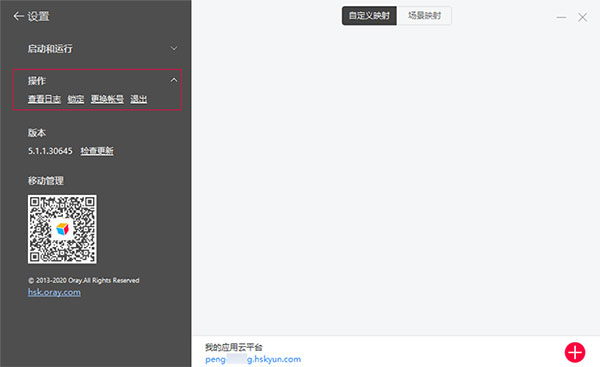Click the version number 5.1.1.30645

click(50, 151)
